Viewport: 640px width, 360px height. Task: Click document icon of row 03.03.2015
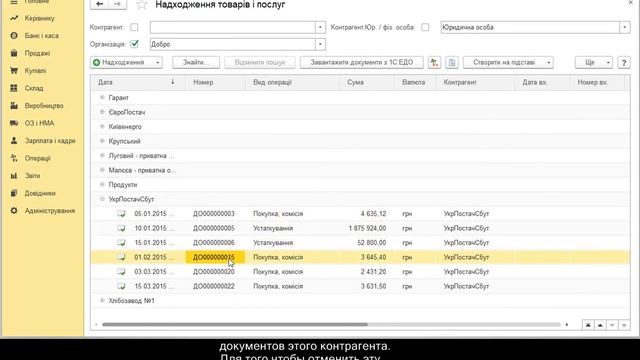tap(121, 271)
